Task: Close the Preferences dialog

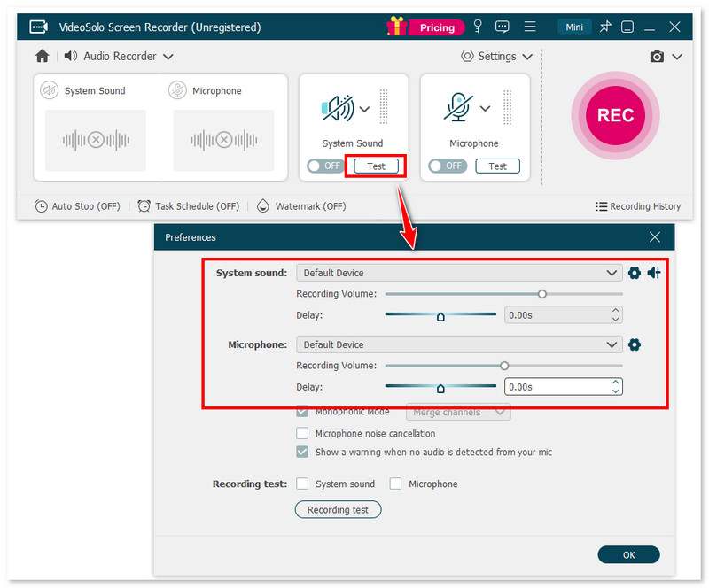Action: click(654, 236)
